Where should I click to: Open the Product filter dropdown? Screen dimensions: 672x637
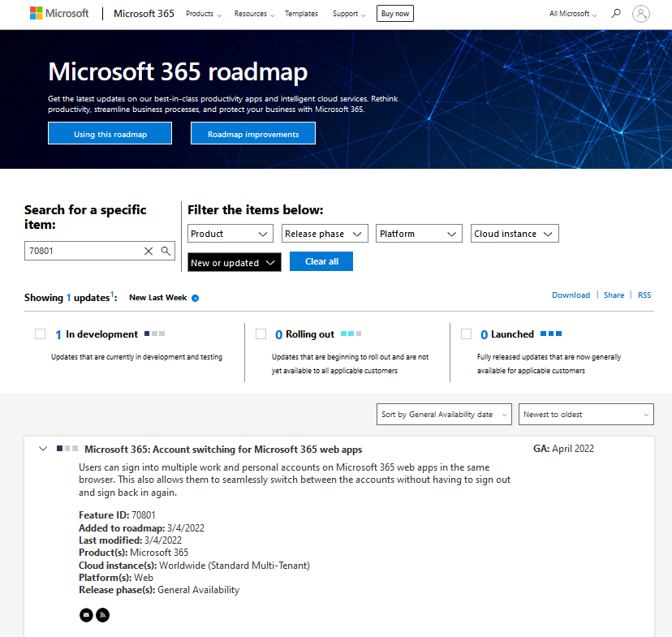[x=230, y=234]
